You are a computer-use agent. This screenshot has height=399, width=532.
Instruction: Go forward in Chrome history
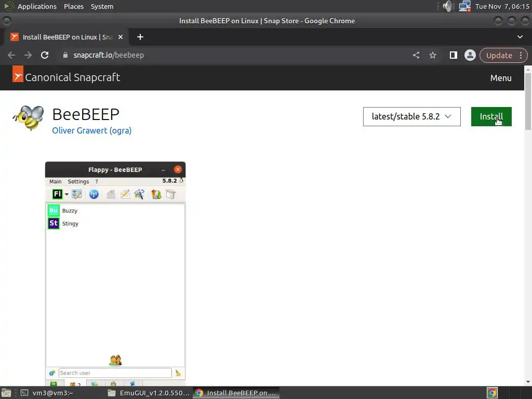tap(28, 55)
